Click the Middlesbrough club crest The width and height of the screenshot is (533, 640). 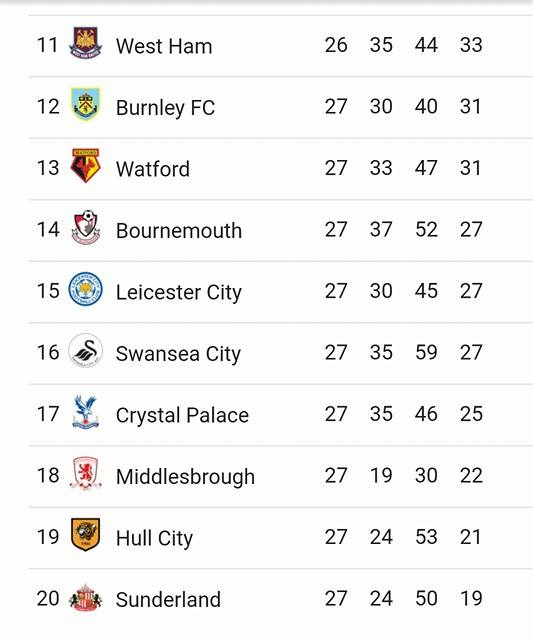point(85,473)
